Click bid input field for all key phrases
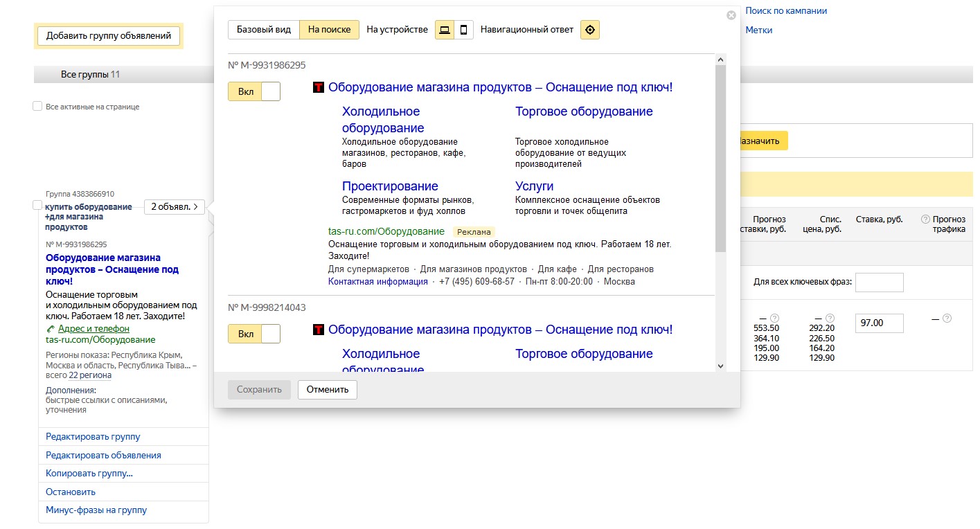The image size is (980, 529). coord(880,283)
